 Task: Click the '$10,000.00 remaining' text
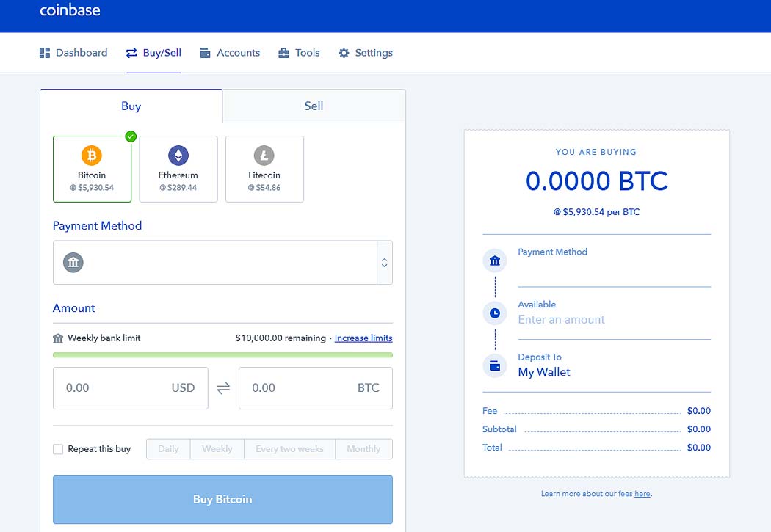pyautogui.click(x=280, y=338)
